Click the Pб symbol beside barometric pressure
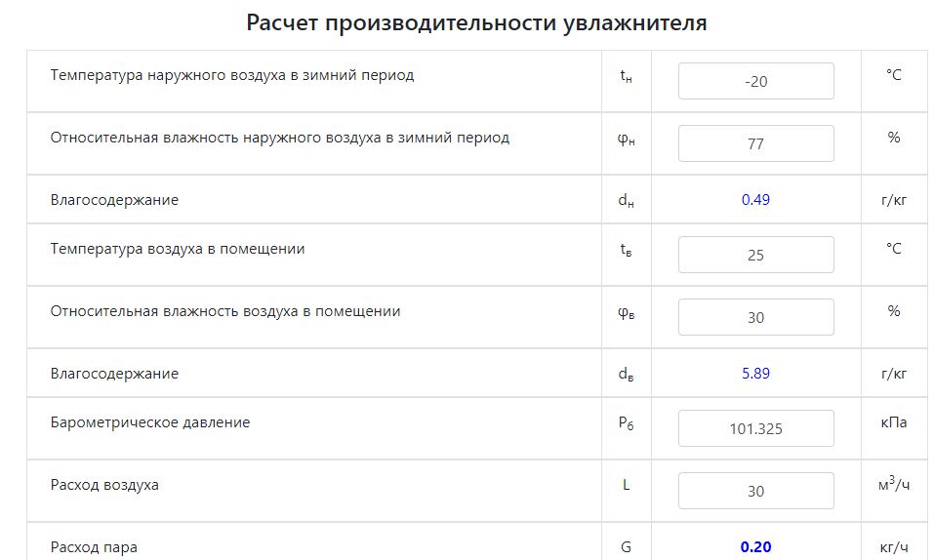 click(626, 423)
